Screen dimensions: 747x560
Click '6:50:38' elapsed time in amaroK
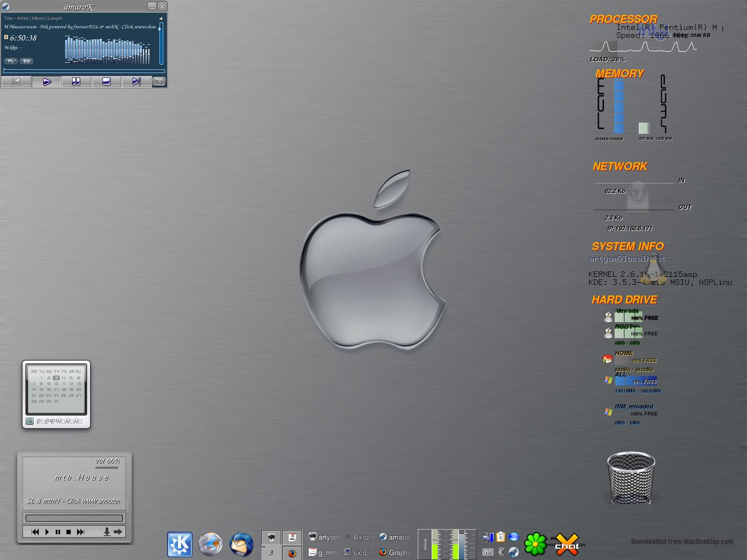(23, 38)
